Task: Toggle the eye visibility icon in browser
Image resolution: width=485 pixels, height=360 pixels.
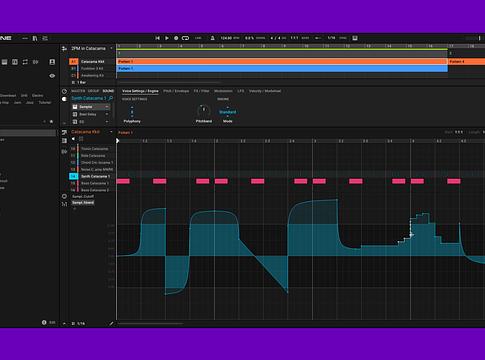Action: pos(52,76)
